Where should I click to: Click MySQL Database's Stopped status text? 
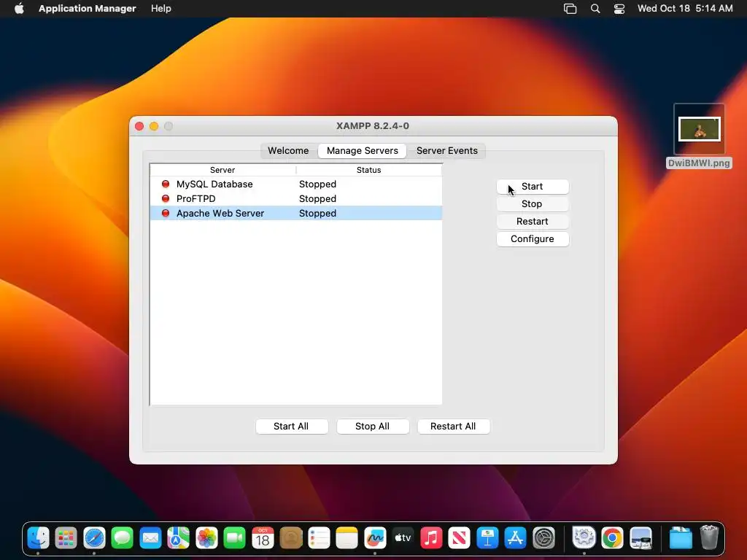tap(318, 184)
